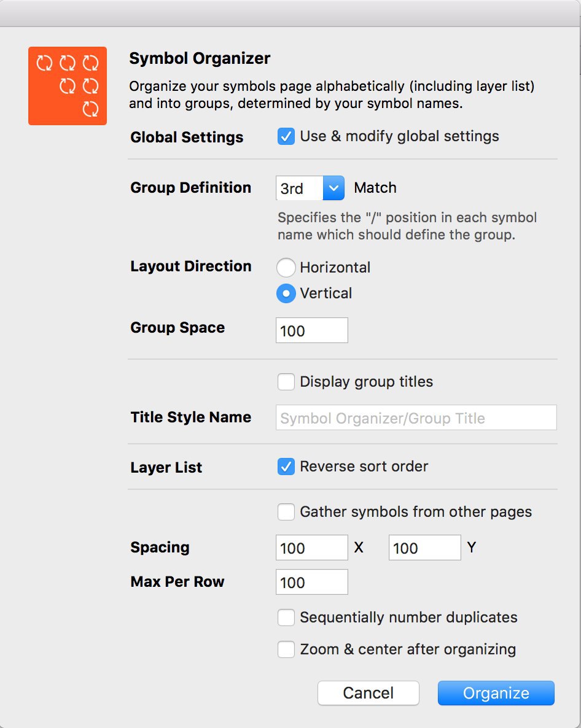Check Zoom & center after organizing
This screenshot has width=581, height=728.
coord(286,649)
